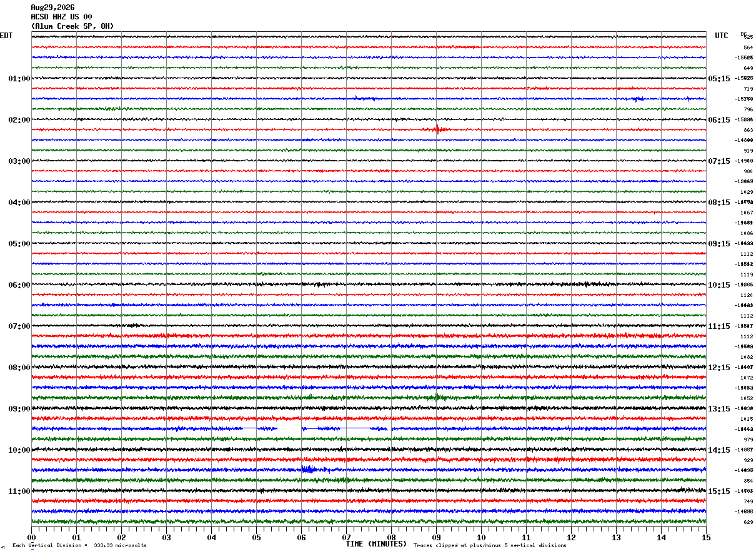Click the minute 05 axis tick label
This screenshot has width=756, height=554.
click(x=256, y=537)
